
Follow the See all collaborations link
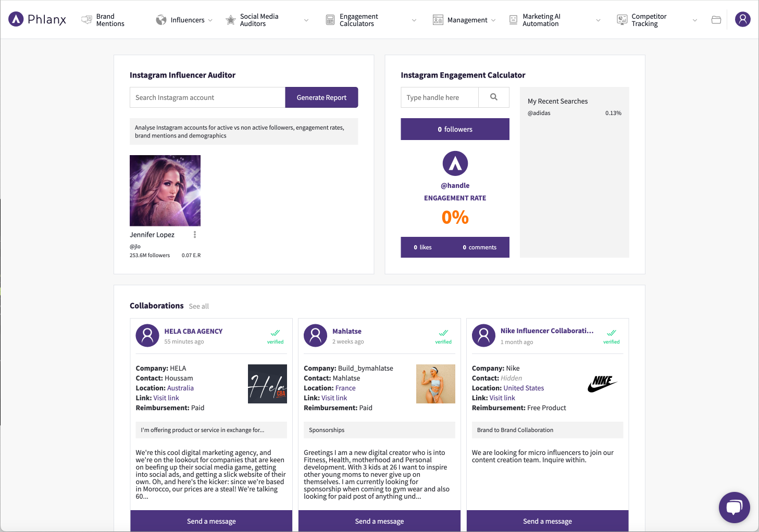pyautogui.click(x=198, y=307)
